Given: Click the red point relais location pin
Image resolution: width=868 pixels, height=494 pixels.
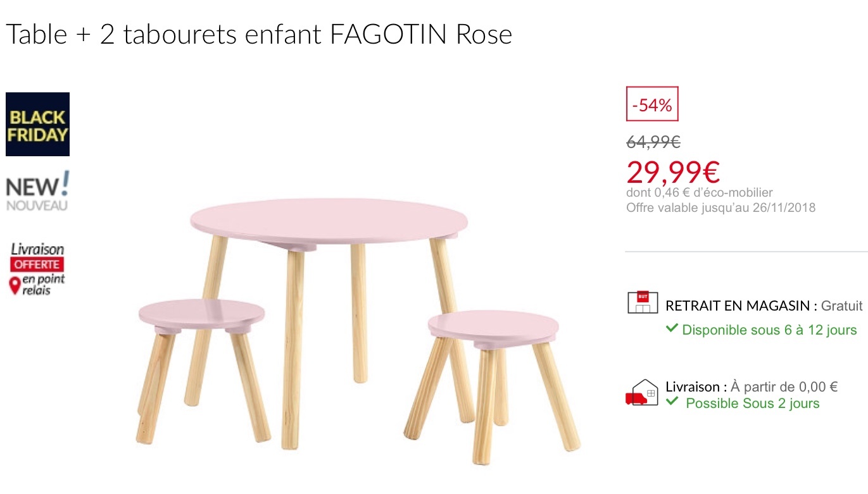Looking at the screenshot, I should (x=15, y=287).
